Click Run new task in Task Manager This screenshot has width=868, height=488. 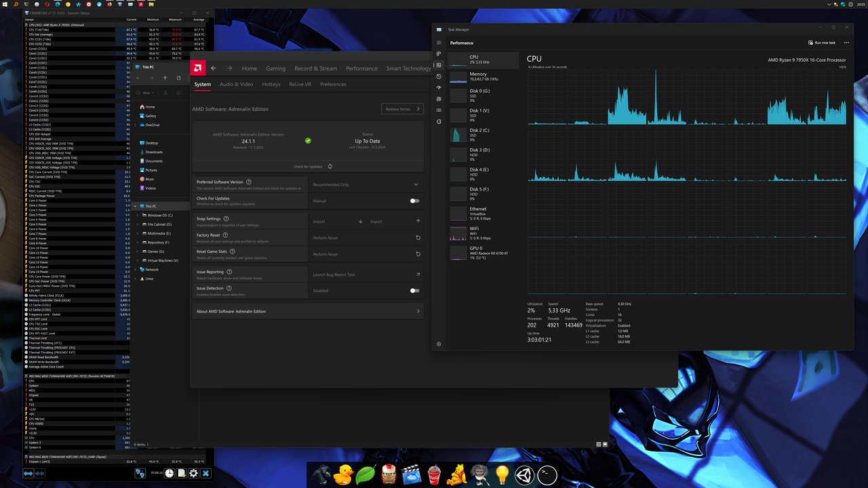tap(822, 42)
